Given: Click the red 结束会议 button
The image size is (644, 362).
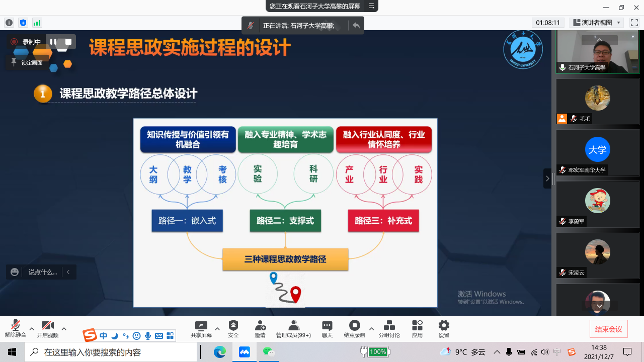Looking at the screenshot, I should coord(608,329).
